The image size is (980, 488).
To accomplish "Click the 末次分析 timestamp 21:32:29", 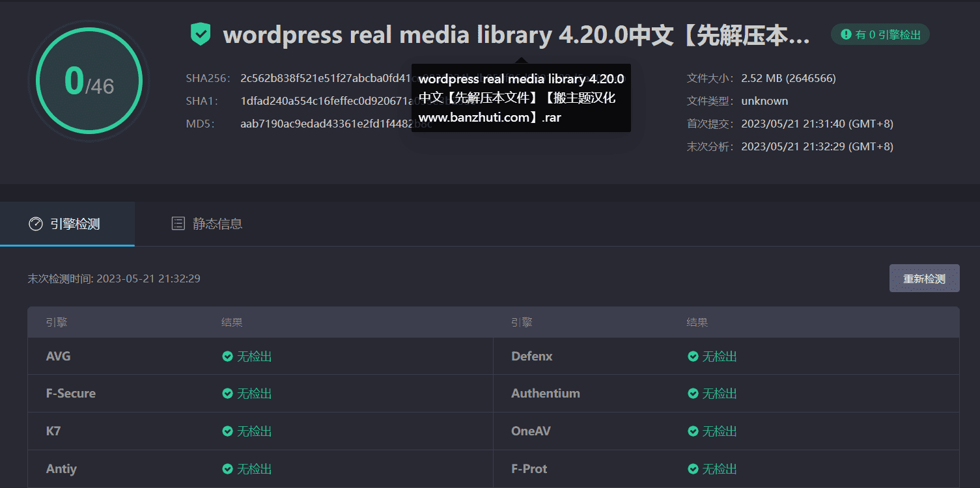I will pyautogui.click(x=817, y=146).
